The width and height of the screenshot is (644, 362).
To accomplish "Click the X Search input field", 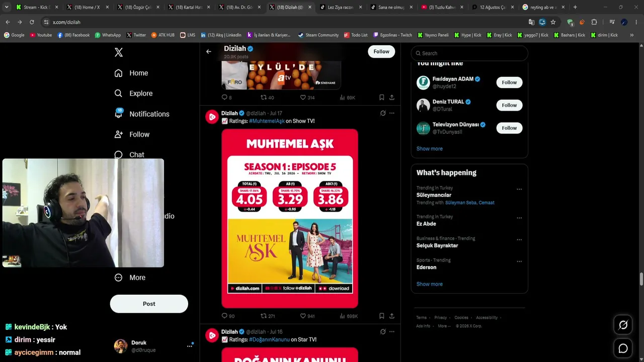I will click(x=469, y=53).
